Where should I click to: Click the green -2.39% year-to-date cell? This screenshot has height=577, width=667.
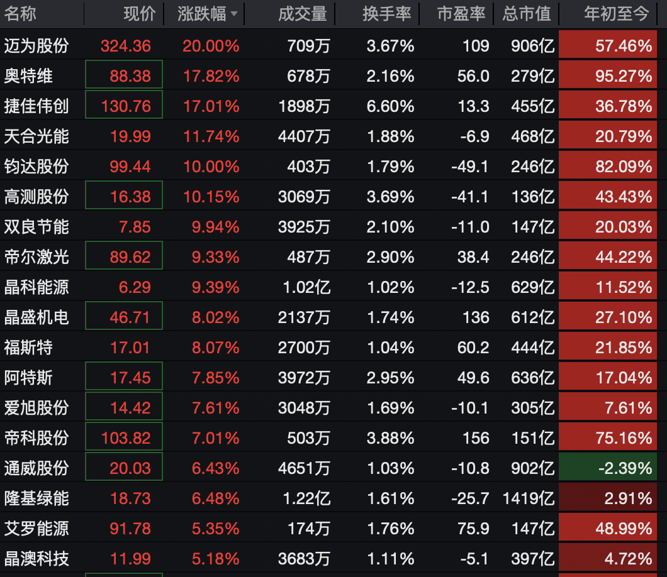tap(613, 468)
